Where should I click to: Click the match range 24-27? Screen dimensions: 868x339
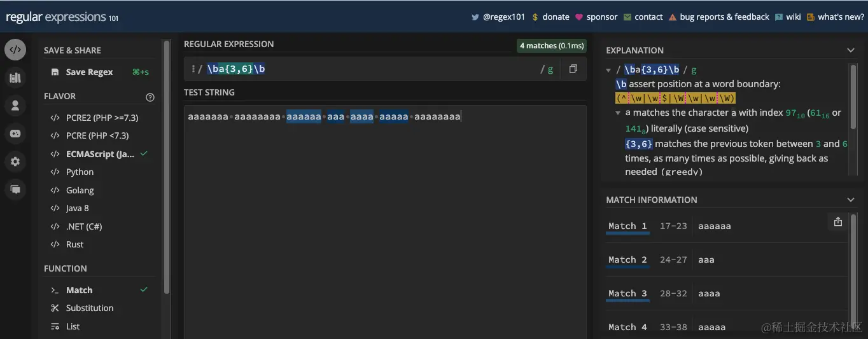(x=673, y=259)
